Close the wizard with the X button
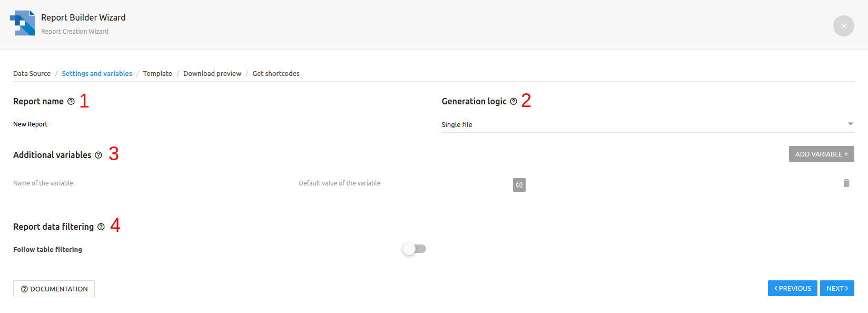The height and width of the screenshot is (313, 868). [x=843, y=26]
